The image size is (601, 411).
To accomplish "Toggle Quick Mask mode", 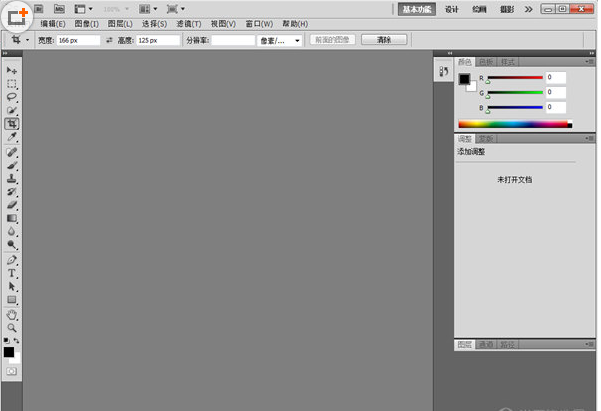I will click(11, 371).
